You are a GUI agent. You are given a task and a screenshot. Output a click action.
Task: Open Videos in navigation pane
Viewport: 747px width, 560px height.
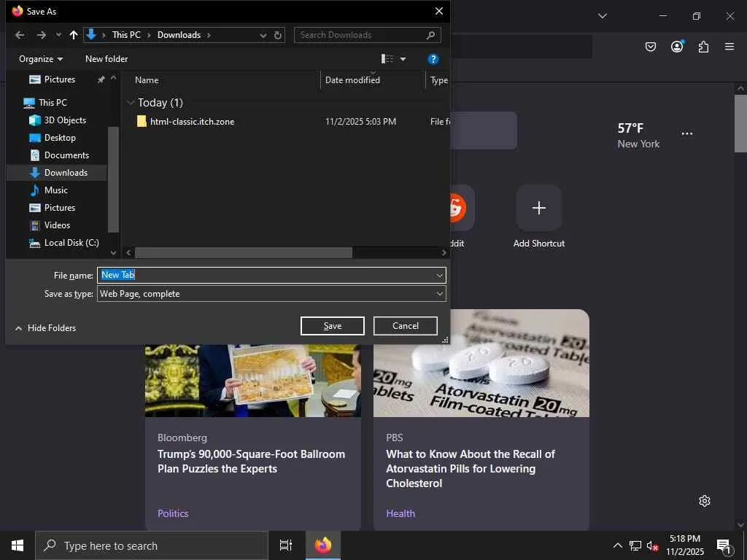pyautogui.click(x=57, y=225)
